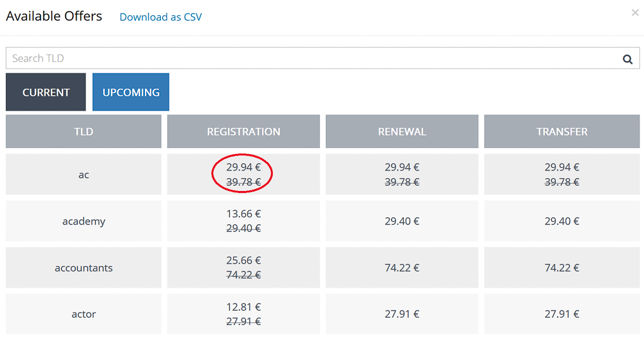The height and width of the screenshot is (337, 644).
Task: Focus the Search TLD field
Action: 323,59
